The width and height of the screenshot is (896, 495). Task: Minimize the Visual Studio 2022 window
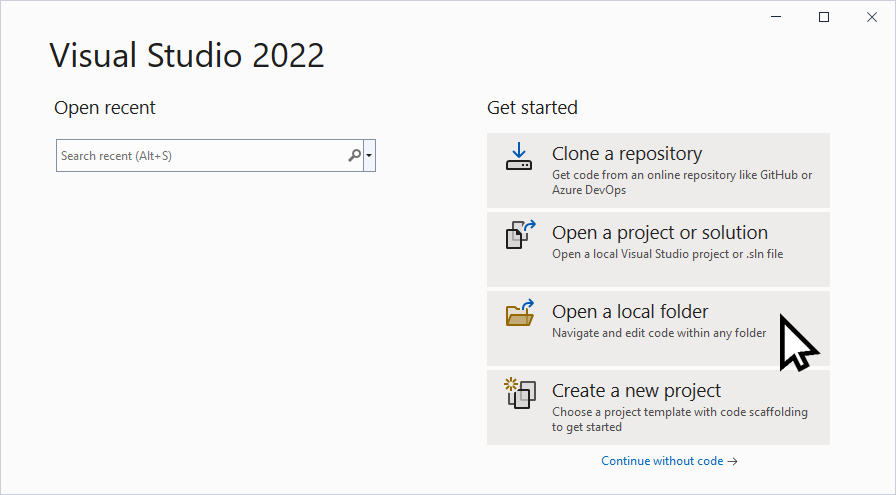pos(776,17)
